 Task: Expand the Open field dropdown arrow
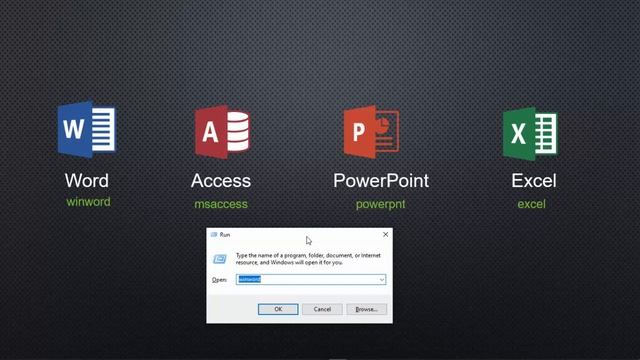[382, 280]
